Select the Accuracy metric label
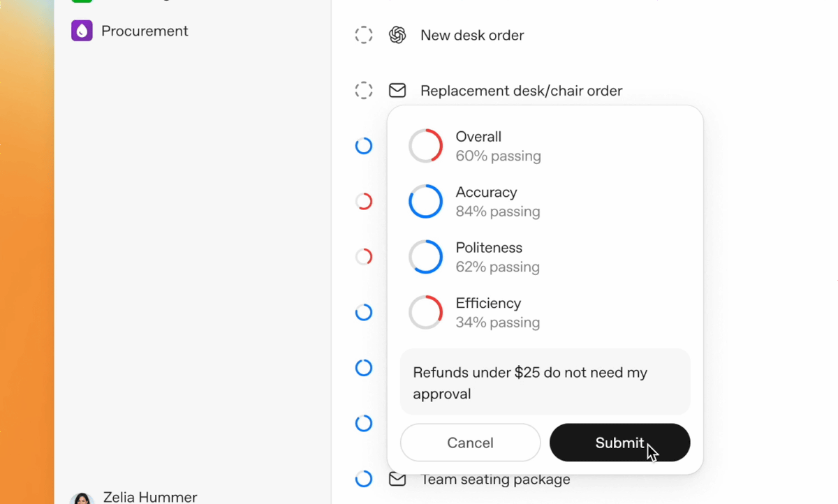The height and width of the screenshot is (504, 838). click(x=486, y=193)
